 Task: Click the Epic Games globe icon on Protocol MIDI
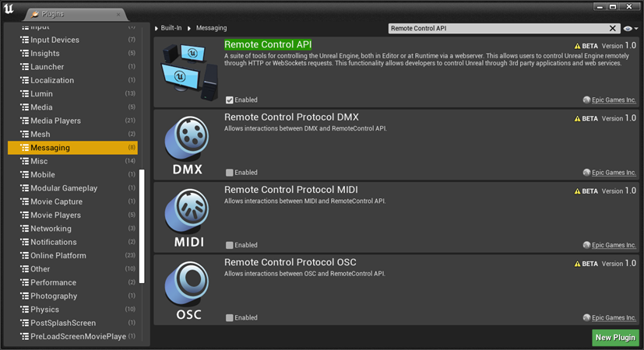(586, 245)
